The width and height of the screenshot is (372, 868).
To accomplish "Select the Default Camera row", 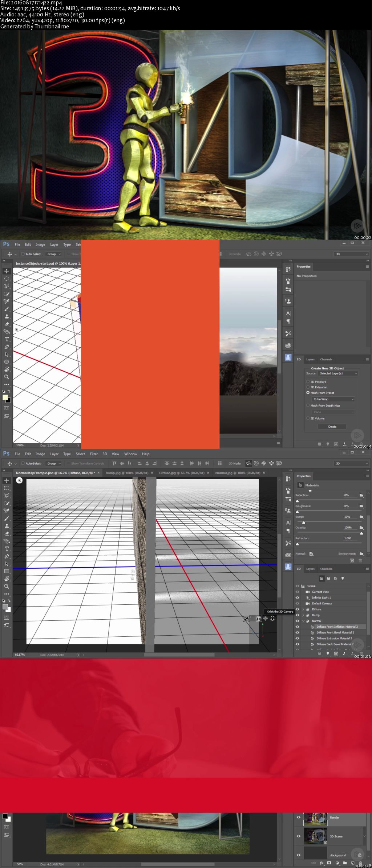I will coord(331,603).
